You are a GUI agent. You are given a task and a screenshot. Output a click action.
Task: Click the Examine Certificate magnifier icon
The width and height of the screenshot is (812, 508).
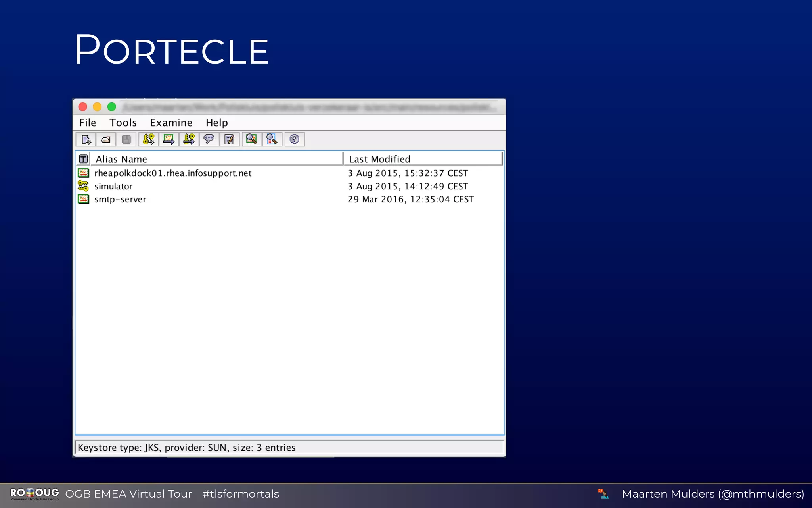[x=251, y=139]
